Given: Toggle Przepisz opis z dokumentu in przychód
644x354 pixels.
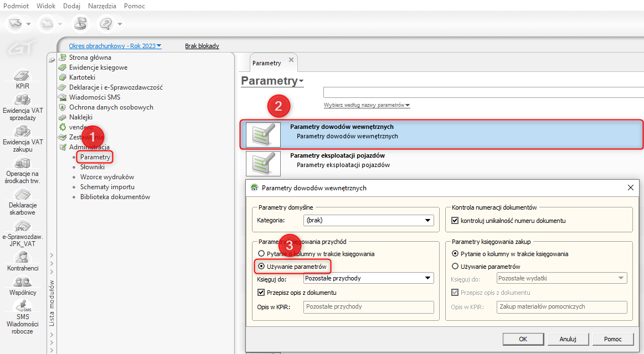Looking at the screenshot, I should click(261, 293).
